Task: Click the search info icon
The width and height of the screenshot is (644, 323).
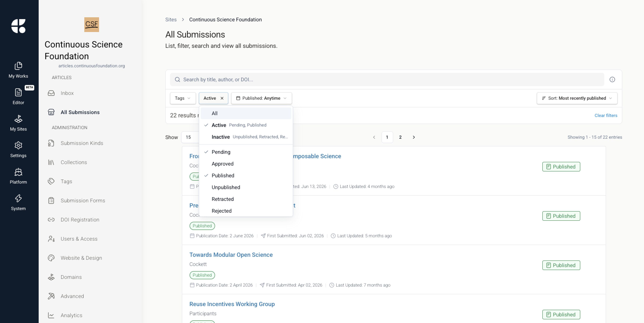Action: 612,79
